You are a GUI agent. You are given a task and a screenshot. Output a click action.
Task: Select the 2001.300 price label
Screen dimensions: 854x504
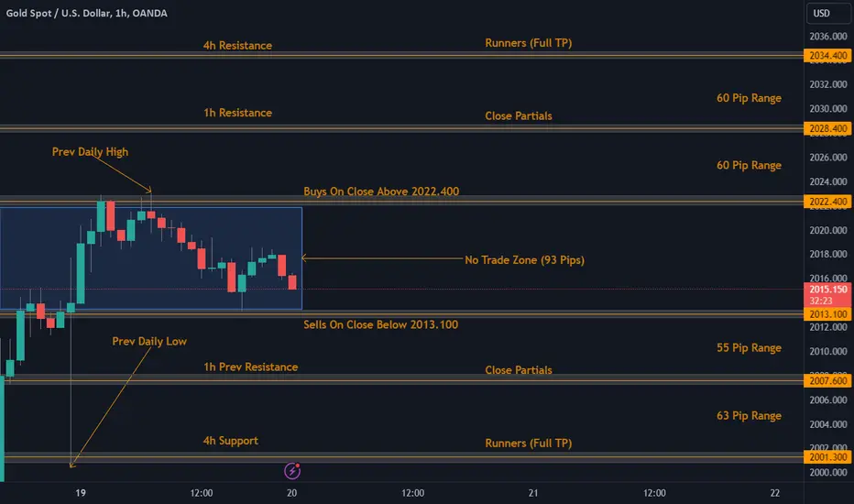point(827,457)
